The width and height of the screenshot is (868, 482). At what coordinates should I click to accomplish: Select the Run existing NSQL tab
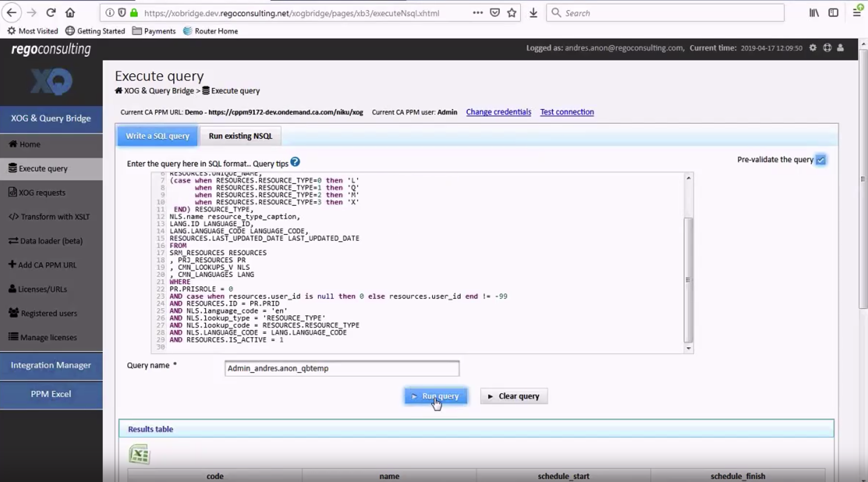tap(240, 136)
